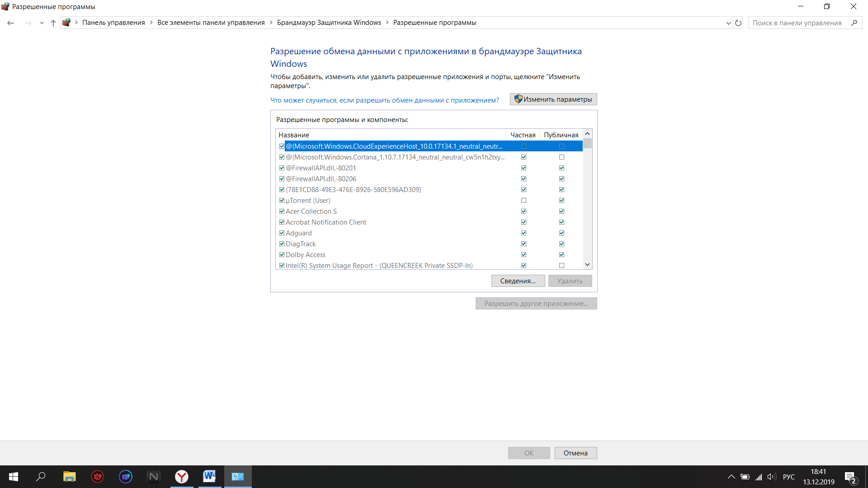868x488 pixels.
Task: Open the link about risks of allowing apps
Action: (x=385, y=100)
